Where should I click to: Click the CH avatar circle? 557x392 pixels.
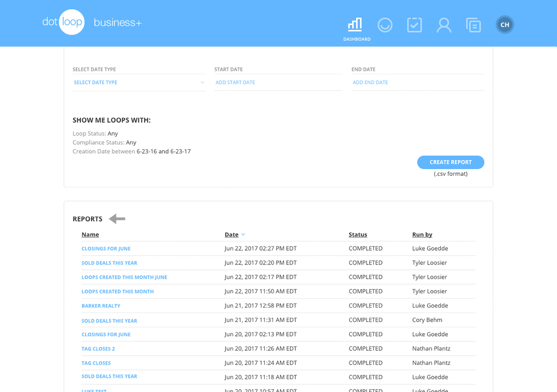pyautogui.click(x=504, y=25)
